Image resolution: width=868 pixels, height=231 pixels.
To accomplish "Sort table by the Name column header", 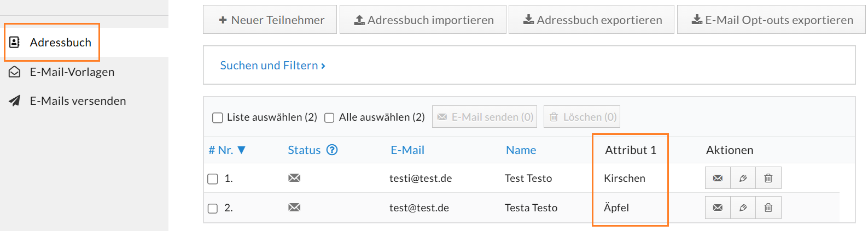I will [x=521, y=150].
